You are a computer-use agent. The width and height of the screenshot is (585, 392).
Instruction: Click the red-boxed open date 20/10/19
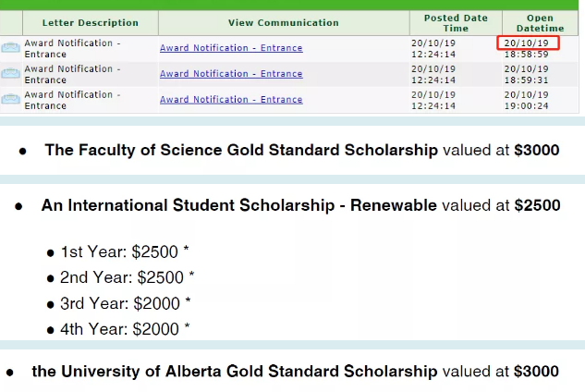coord(527,43)
